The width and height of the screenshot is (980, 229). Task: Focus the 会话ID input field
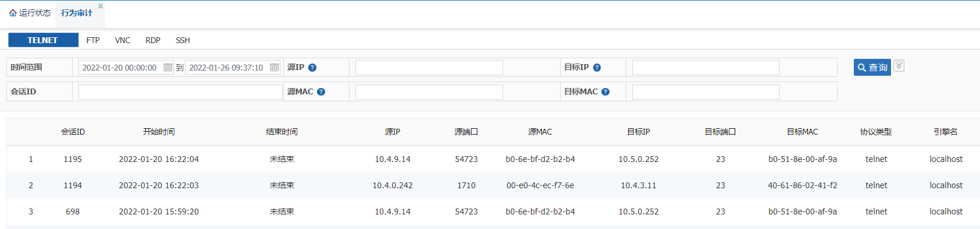point(180,92)
